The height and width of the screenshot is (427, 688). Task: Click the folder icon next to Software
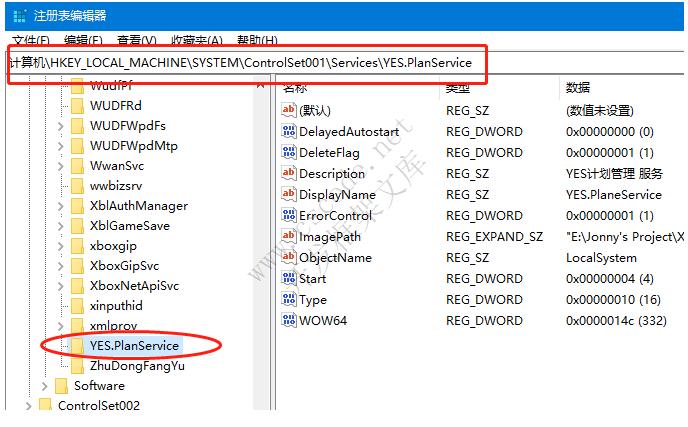(x=60, y=386)
